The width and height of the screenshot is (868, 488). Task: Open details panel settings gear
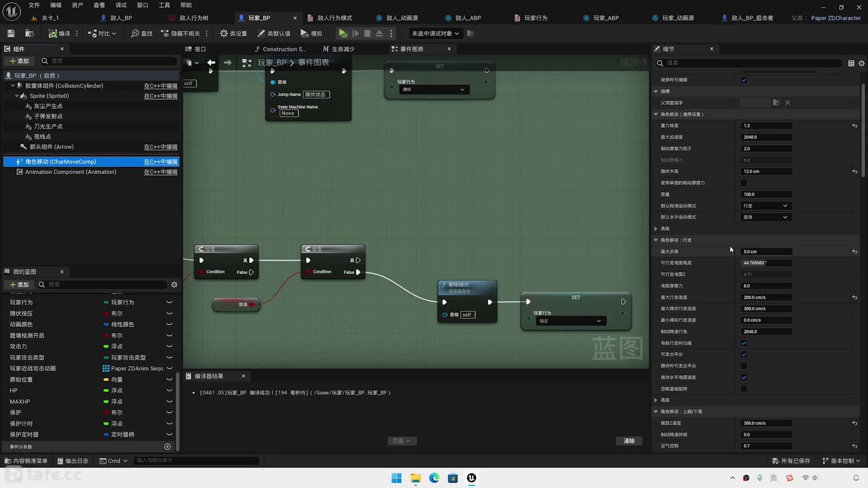861,63
